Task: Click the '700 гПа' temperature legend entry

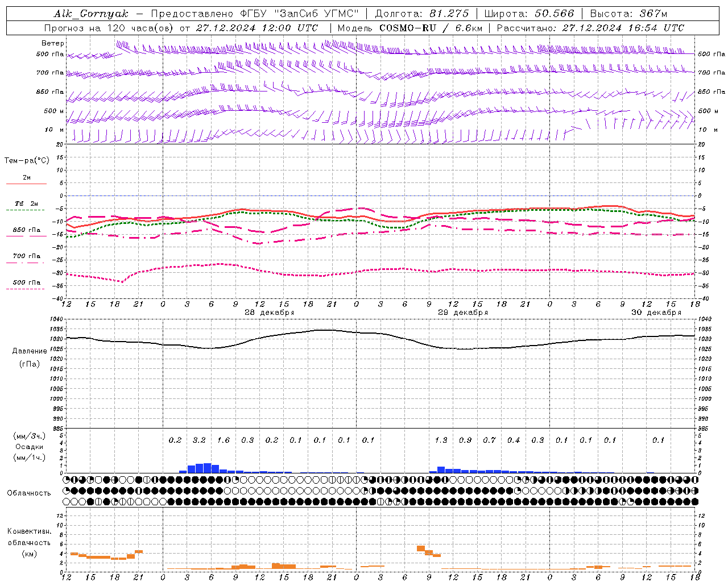Action: (27, 256)
